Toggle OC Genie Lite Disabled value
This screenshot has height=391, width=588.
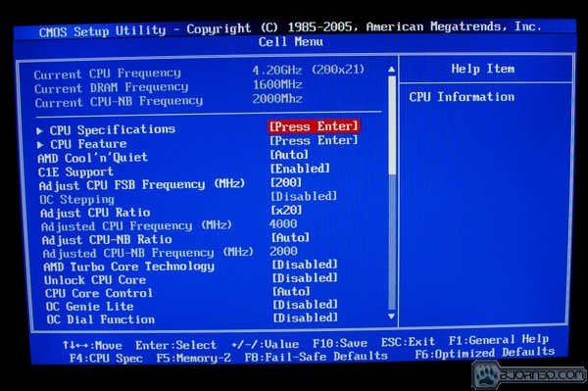(305, 305)
